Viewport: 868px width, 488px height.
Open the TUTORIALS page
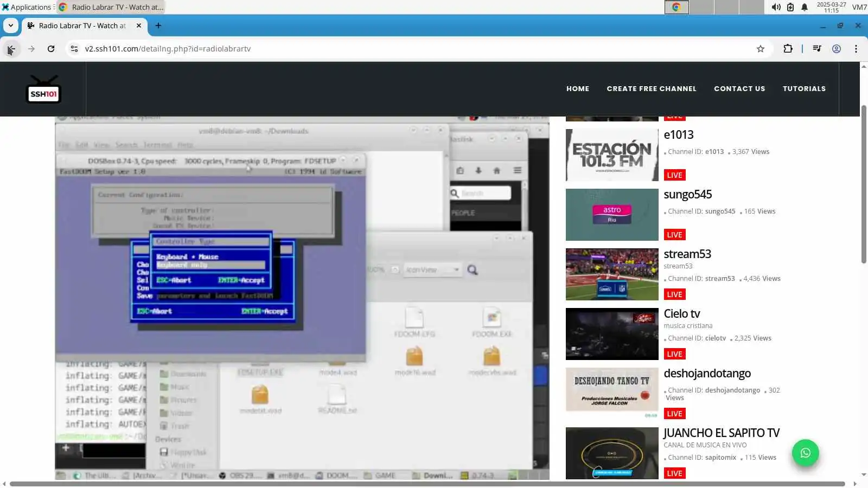(804, 89)
